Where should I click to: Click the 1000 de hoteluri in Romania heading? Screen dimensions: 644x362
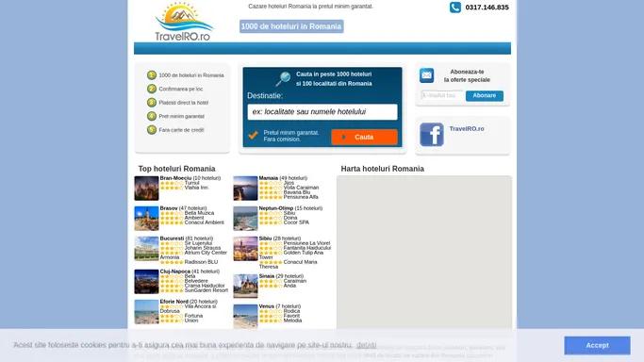click(291, 26)
